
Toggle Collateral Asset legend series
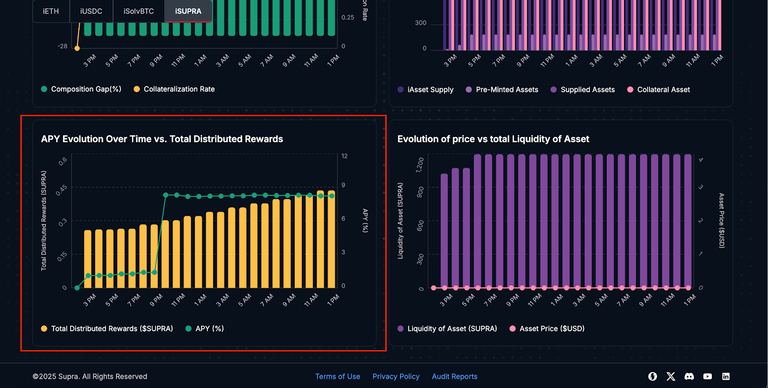[x=658, y=90]
